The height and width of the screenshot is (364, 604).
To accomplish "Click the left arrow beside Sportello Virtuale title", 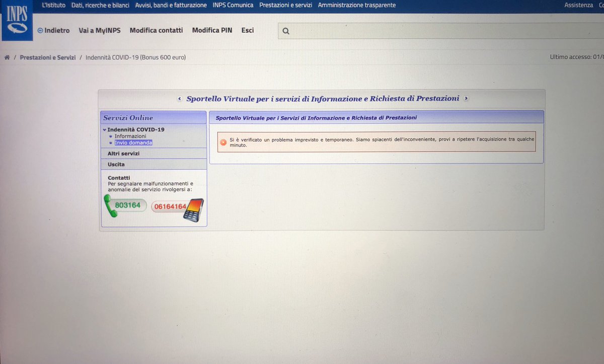I will coord(179,99).
